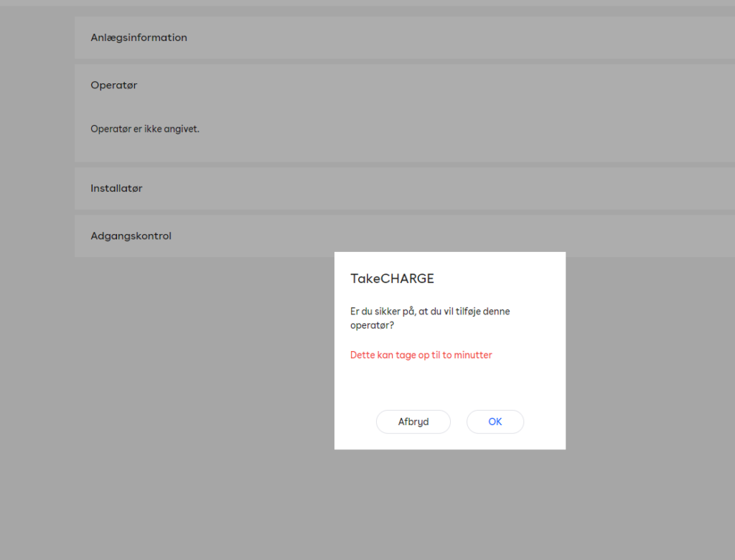
Task: Click blank dialog space above the buttons
Action: click(x=449, y=384)
